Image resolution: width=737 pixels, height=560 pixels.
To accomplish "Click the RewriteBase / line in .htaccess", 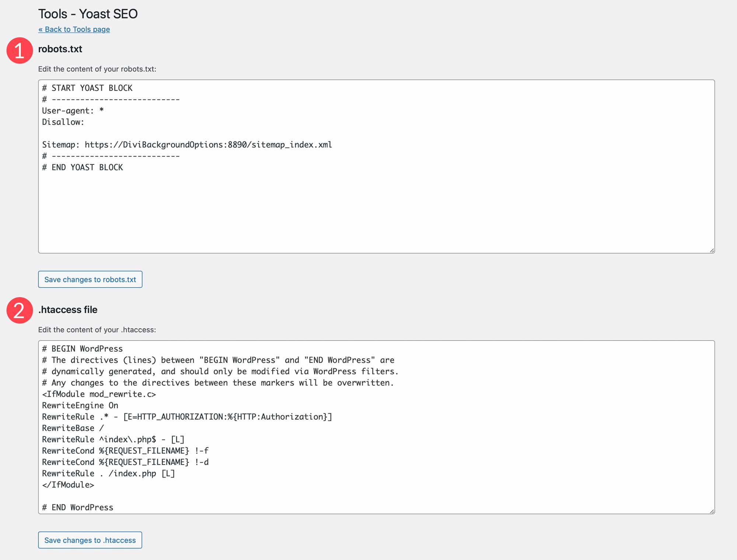I will pyautogui.click(x=73, y=428).
